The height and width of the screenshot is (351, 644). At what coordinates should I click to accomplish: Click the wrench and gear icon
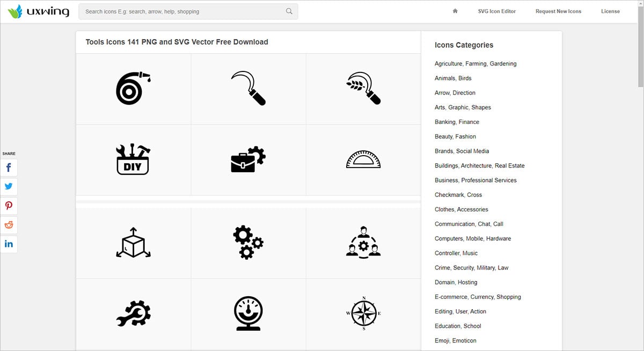(133, 313)
